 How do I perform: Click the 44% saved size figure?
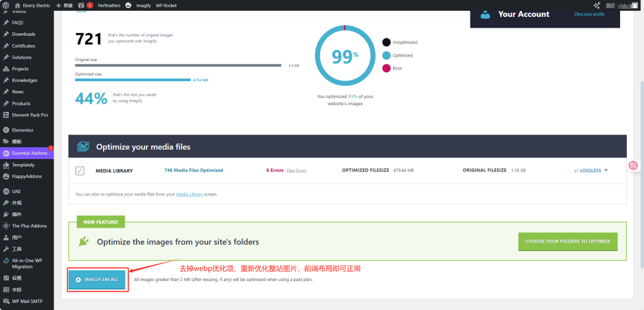(x=91, y=98)
